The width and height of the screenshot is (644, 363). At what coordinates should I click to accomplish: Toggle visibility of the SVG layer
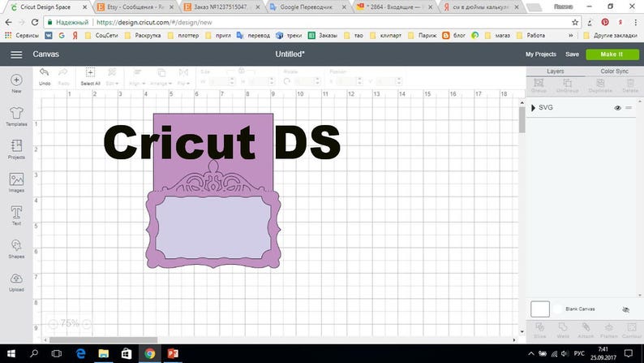(x=617, y=108)
